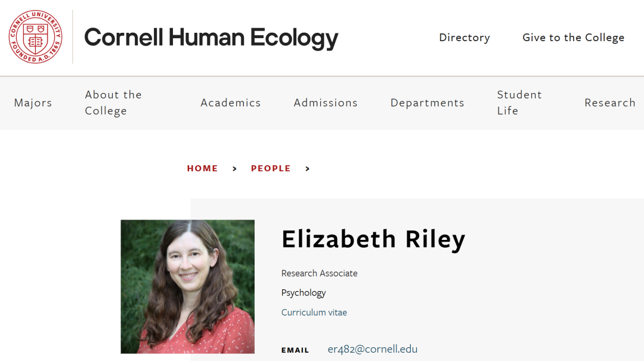
Task: Click the chevron after PEOPLE breadcrumb
Action: point(308,169)
